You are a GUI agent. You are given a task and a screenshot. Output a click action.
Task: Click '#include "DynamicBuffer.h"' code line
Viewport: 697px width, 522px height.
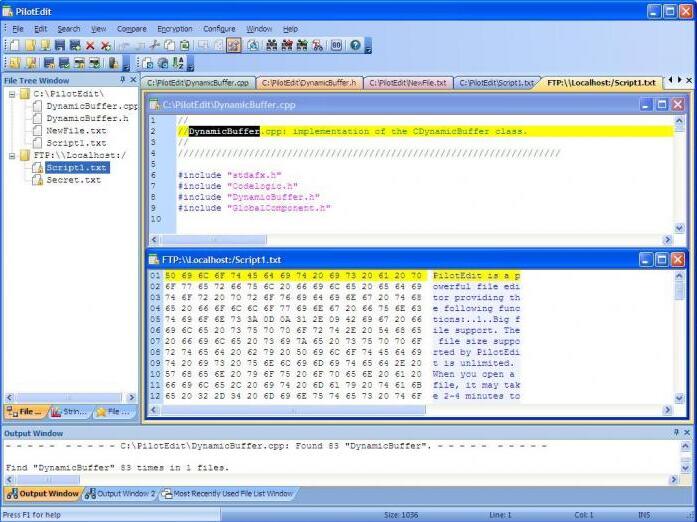click(x=249, y=197)
